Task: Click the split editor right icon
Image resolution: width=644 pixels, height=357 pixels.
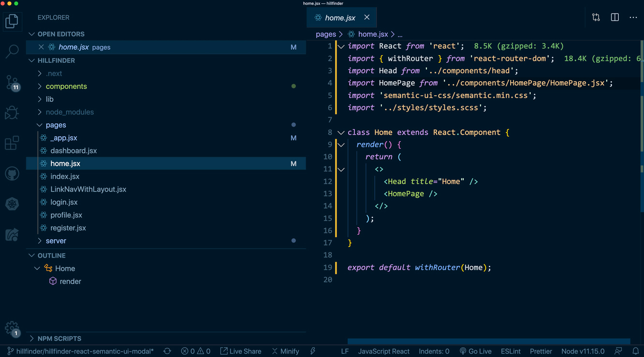Action: coord(615,17)
